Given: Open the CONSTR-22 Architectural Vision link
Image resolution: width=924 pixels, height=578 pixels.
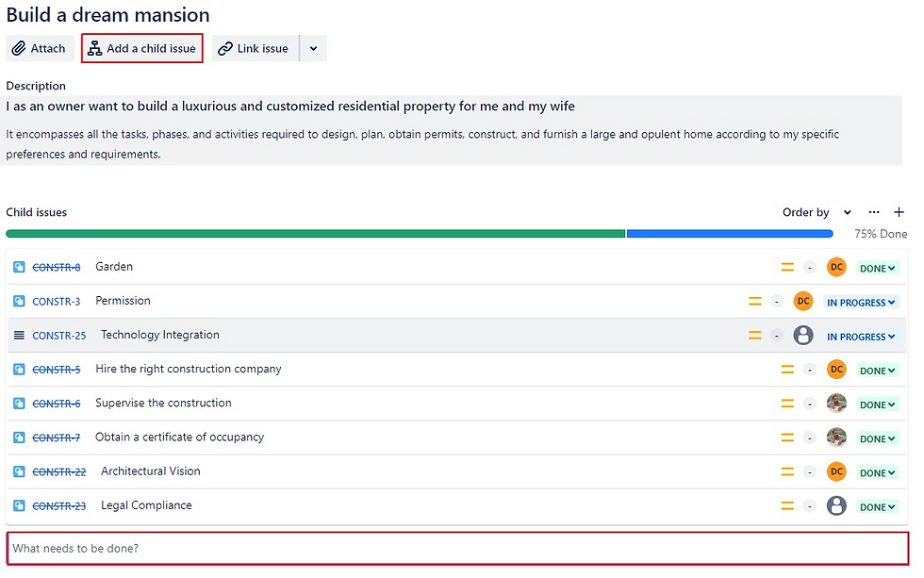Looking at the screenshot, I should pos(58,471).
